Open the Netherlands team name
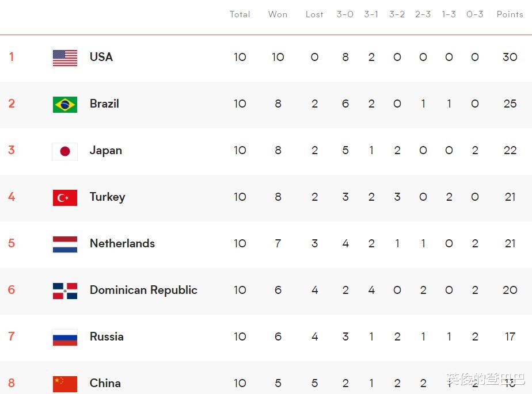 pos(122,243)
